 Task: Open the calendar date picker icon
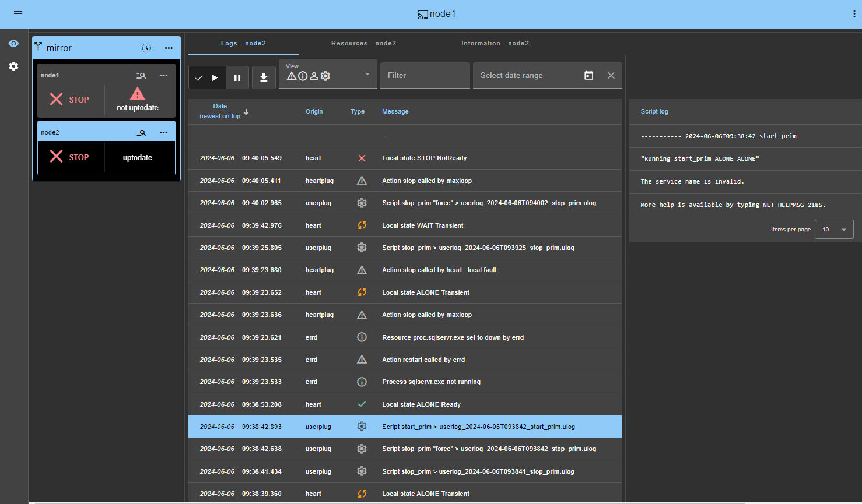click(588, 75)
